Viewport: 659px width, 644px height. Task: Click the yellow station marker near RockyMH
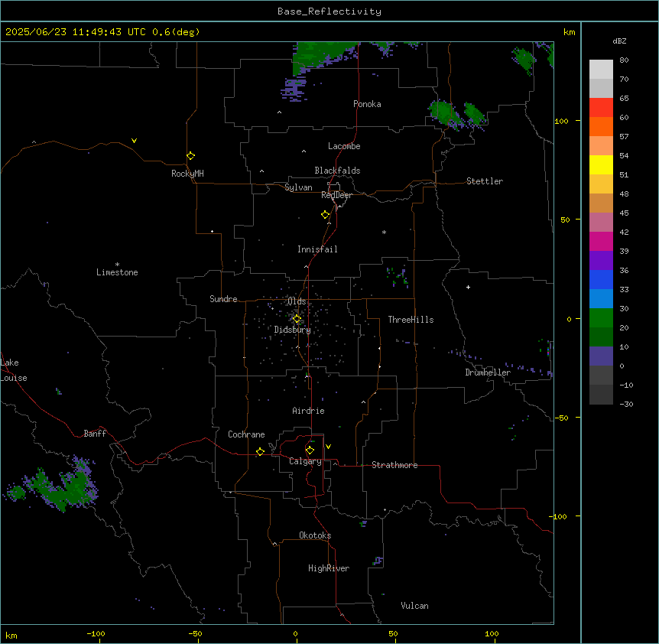tap(191, 156)
